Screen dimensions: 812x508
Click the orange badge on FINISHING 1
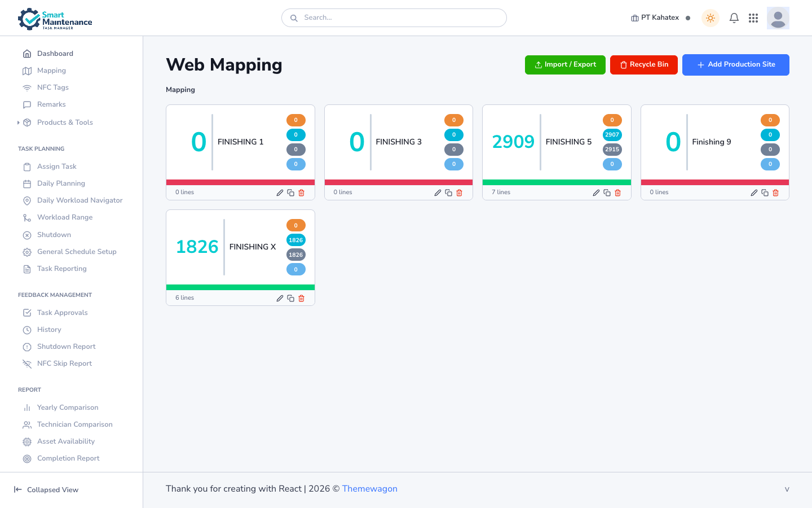295,120
